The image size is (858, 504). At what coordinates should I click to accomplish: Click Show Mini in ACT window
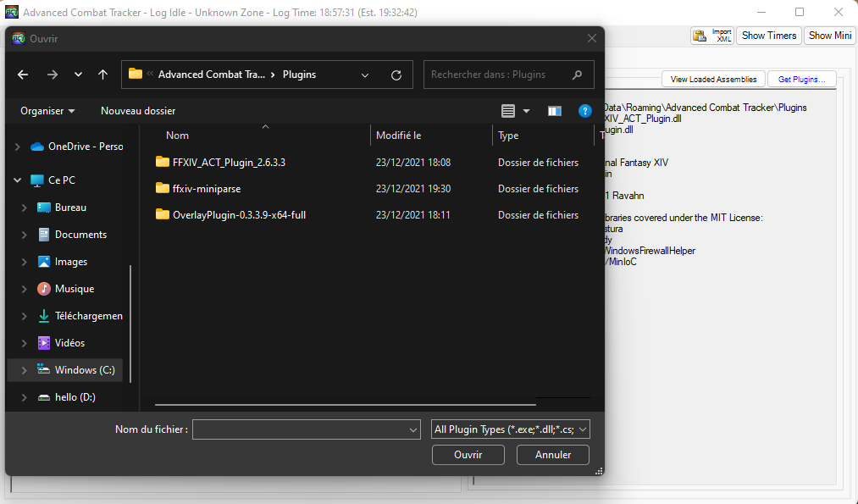[x=829, y=36]
